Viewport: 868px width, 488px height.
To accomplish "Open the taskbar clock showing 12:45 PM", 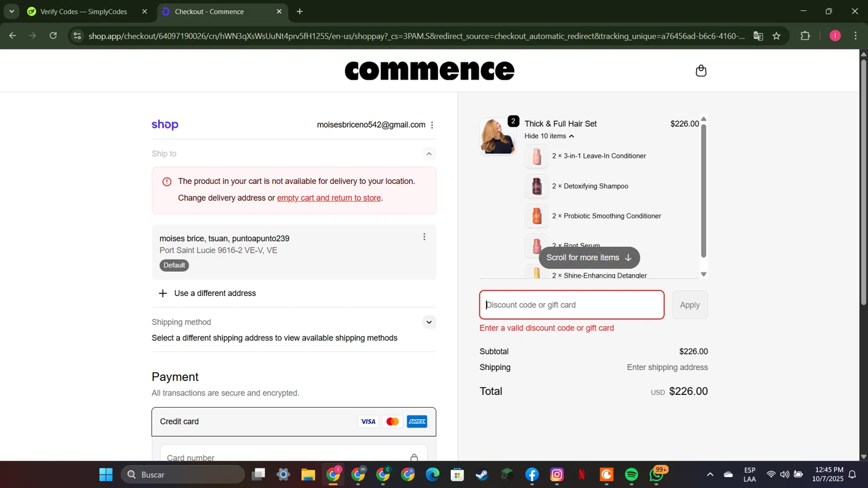I will click(827, 475).
